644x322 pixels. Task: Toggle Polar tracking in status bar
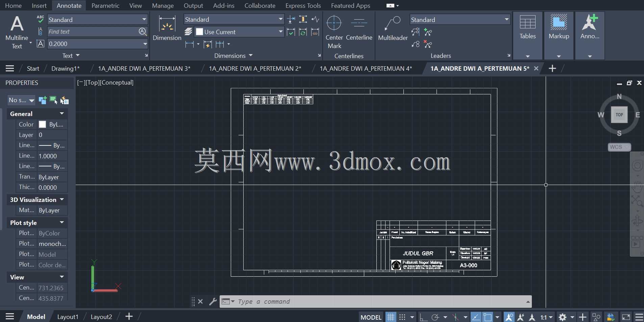tap(435, 317)
